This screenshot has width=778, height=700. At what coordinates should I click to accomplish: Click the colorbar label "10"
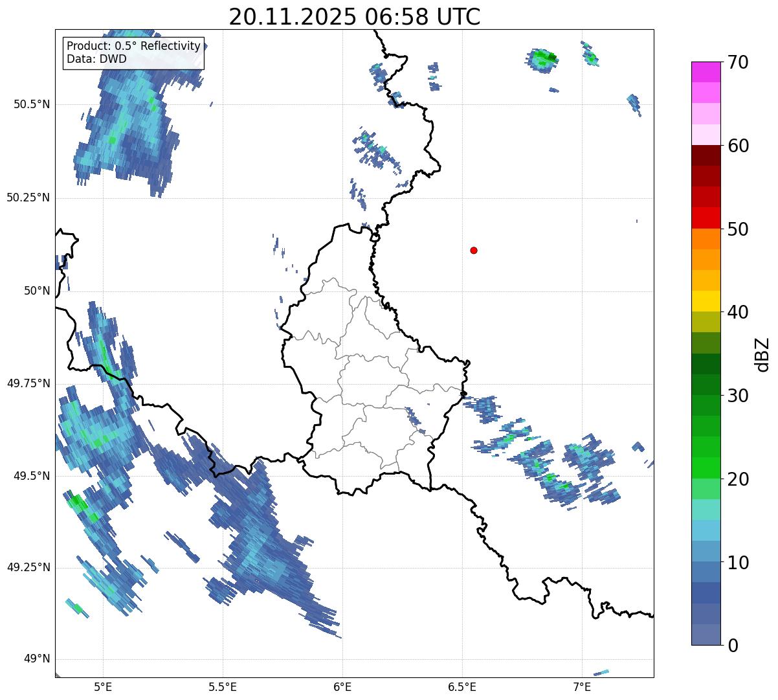739,563
